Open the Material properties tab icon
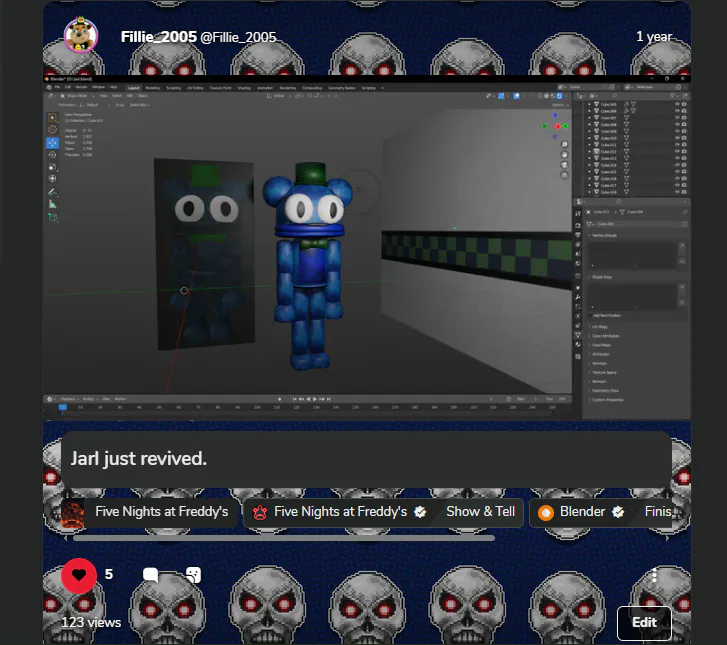This screenshot has height=645, width=727. (578, 345)
